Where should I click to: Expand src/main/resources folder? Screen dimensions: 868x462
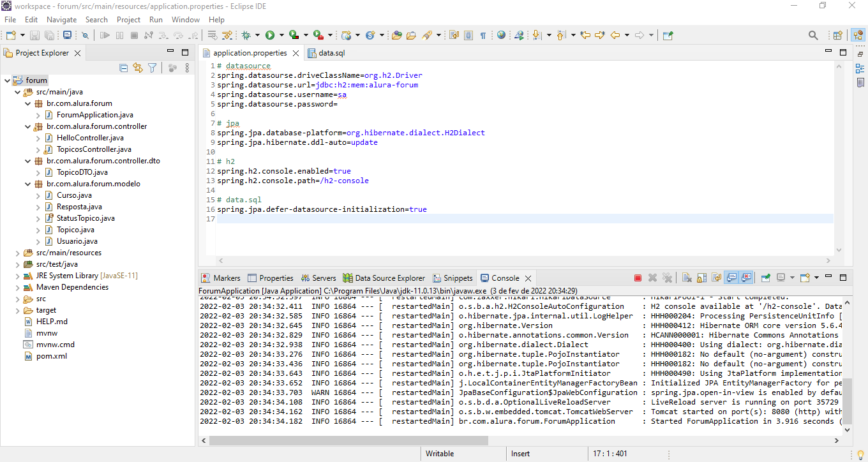17,253
